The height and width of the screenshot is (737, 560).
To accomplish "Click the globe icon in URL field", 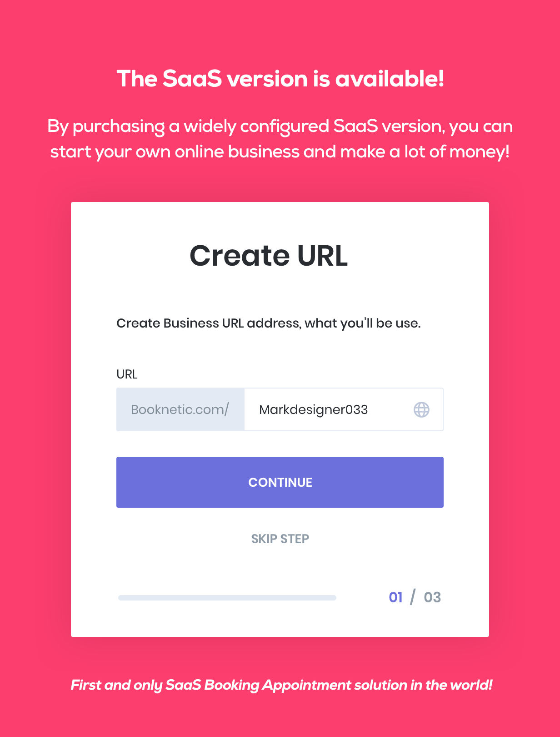I will (x=421, y=409).
